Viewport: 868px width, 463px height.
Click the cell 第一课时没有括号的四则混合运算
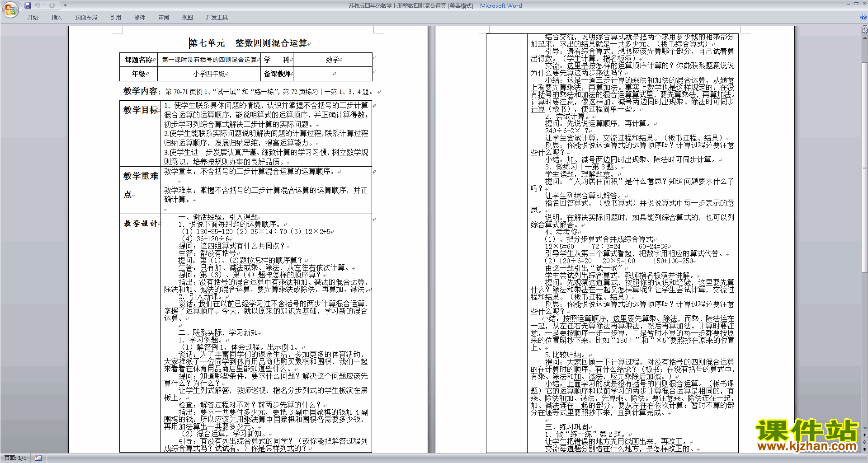(209, 60)
